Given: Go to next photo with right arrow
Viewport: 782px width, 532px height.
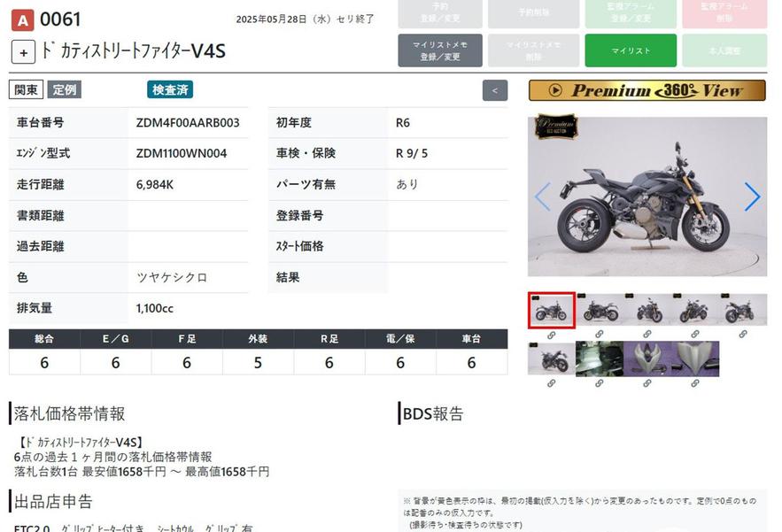Looking at the screenshot, I should click(x=752, y=197).
